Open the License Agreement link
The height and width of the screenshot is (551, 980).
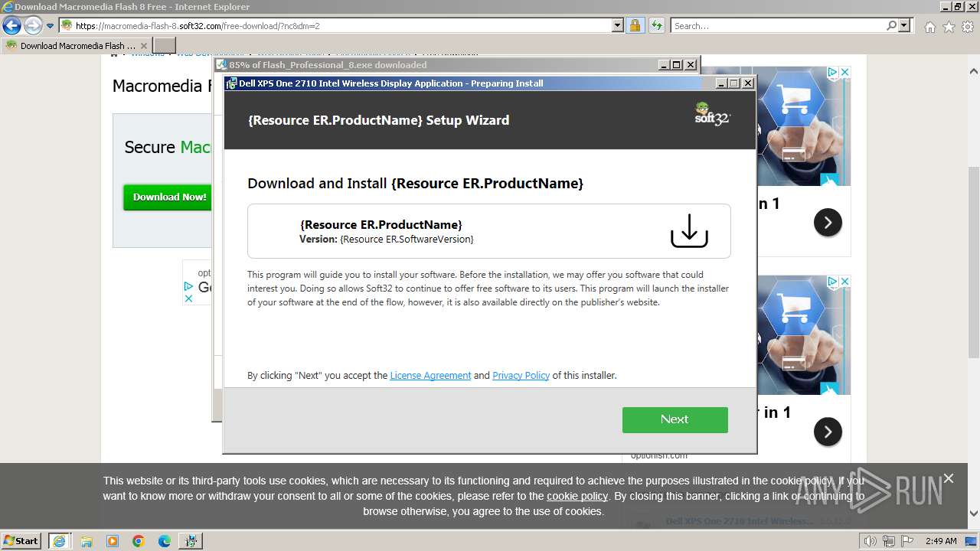click(430, 376)
